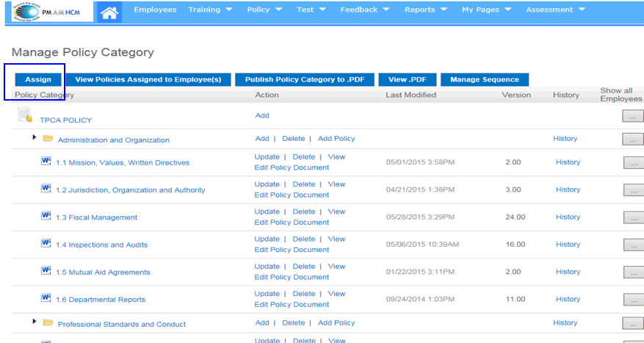This screenshot has height=343, width=644.
Task: Click Show all Employees button for TPCA POLICY
Action: point(633,115)
